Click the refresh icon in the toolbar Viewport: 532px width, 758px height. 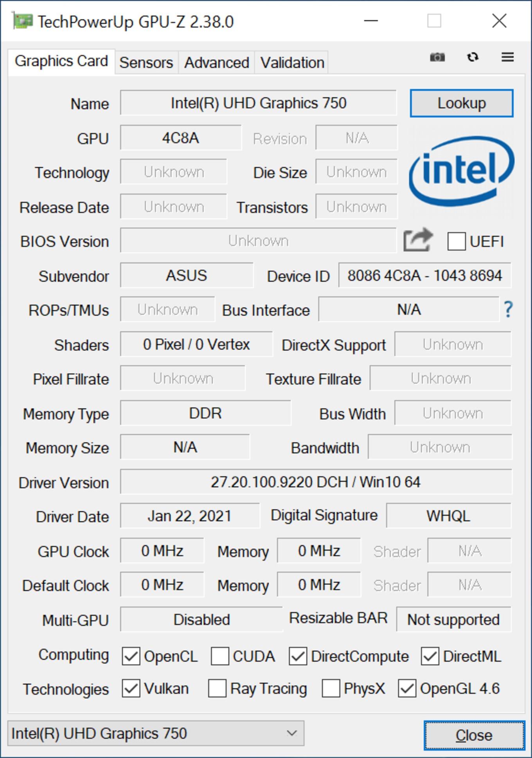[473, 57]
